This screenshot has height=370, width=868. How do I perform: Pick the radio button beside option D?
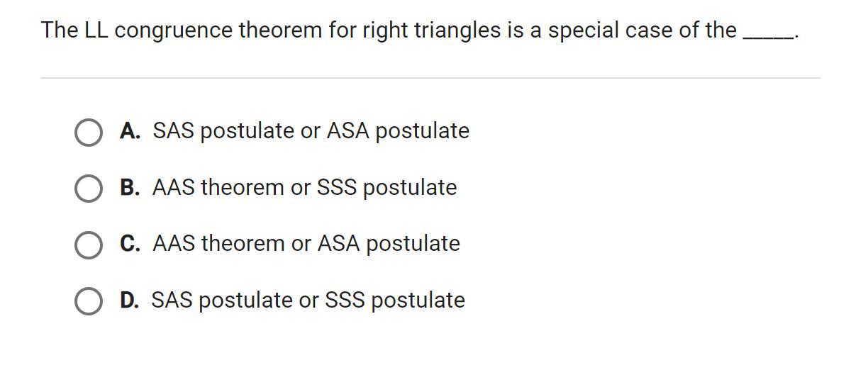coord(88,301)
